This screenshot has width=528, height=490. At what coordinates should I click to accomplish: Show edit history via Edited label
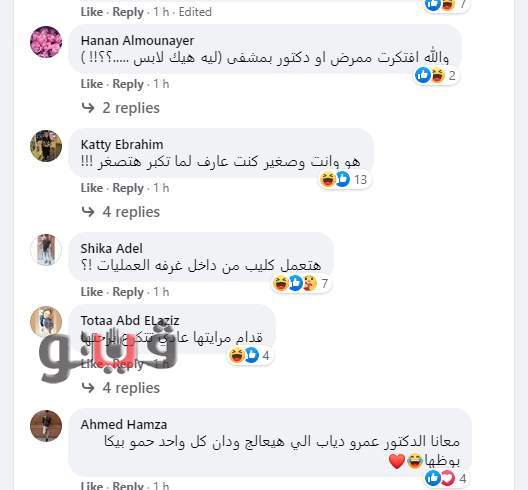coord(195,12)
